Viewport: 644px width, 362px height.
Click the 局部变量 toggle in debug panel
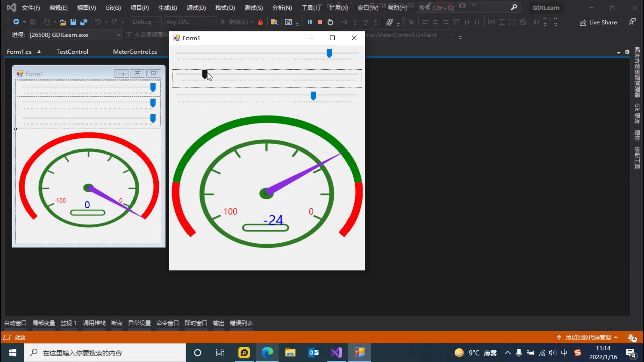tap(43, 323)
